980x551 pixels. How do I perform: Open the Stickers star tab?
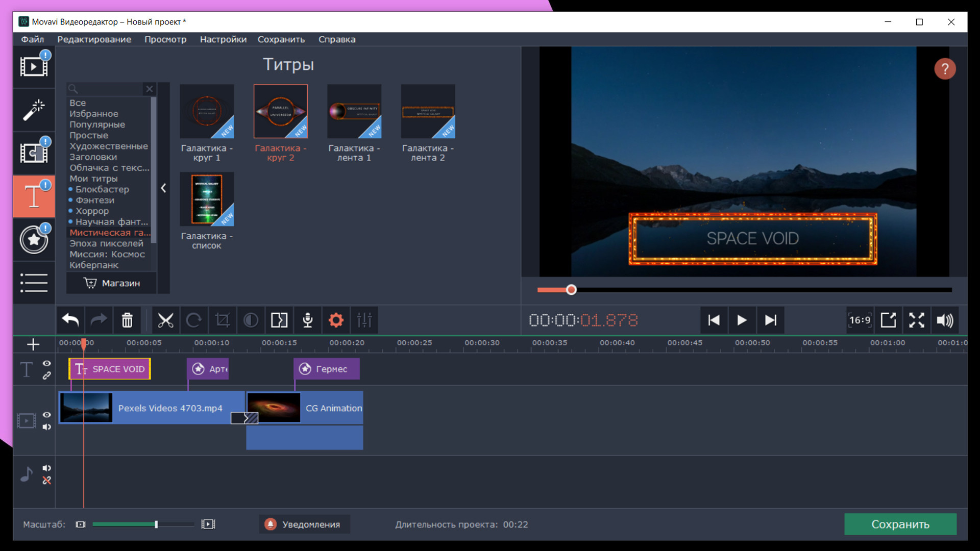pyautogui.click(x=34, y=239)
